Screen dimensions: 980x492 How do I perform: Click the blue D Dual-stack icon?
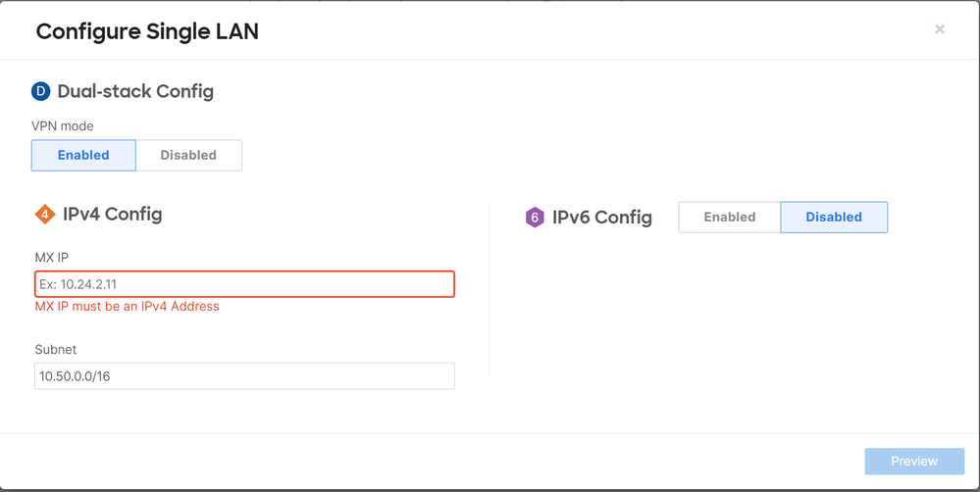40,92
